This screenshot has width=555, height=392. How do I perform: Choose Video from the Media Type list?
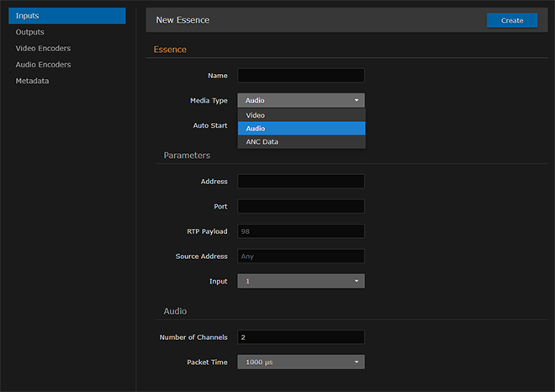[301, 115]
